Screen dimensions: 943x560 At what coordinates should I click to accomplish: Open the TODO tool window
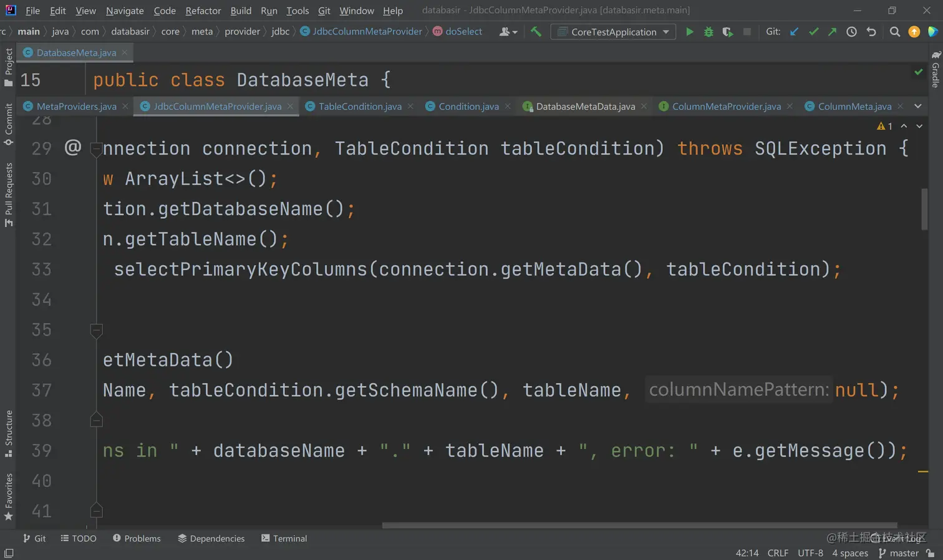coord(79,538)
